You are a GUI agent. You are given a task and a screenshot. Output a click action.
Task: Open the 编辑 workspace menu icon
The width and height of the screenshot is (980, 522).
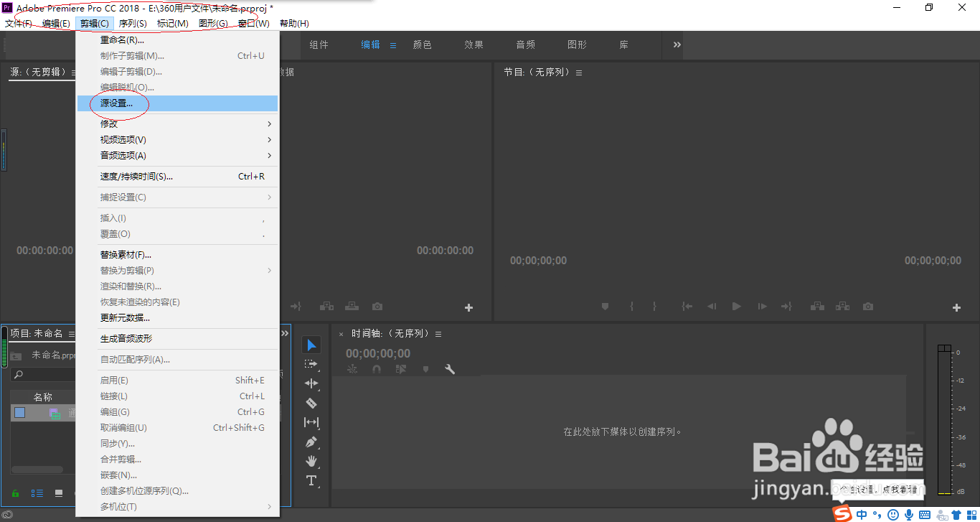pyautogui.click(x=393, y=45)
